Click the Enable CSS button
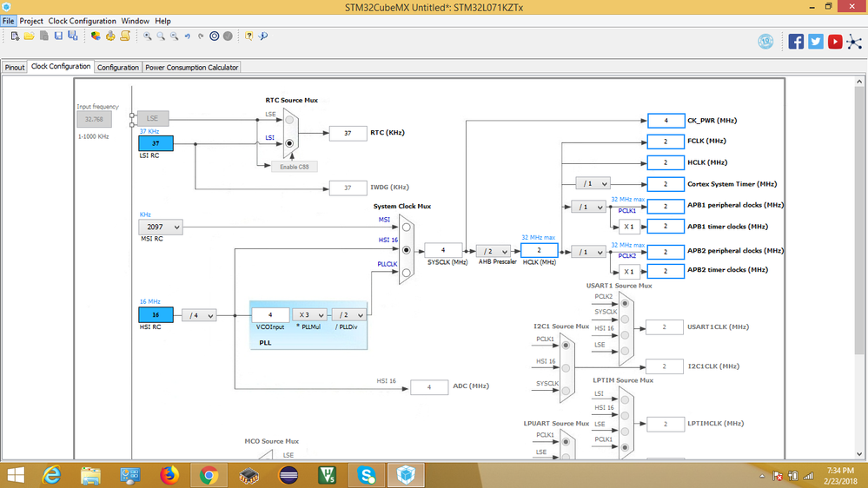The image size is (868, 488). 294,167
